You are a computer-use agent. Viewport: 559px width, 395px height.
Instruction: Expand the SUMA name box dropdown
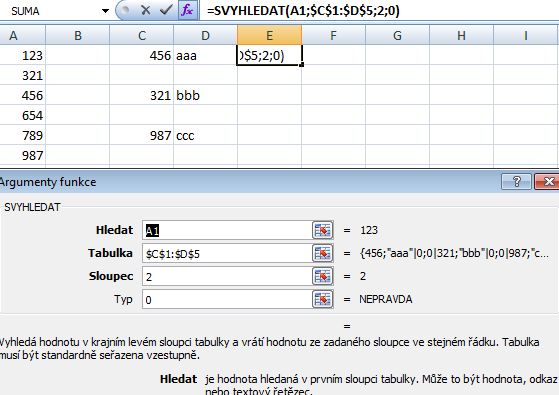[105, 11]
